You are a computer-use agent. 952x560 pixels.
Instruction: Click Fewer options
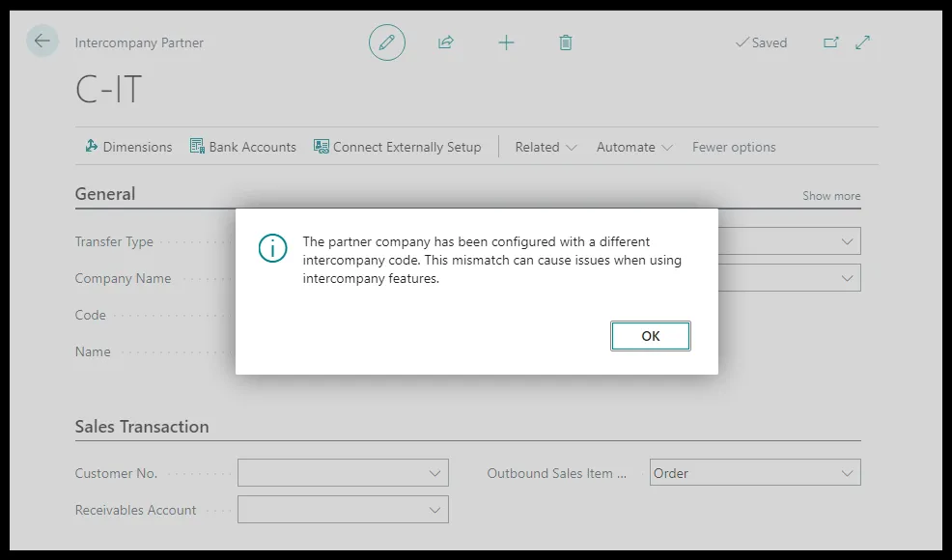734,147
